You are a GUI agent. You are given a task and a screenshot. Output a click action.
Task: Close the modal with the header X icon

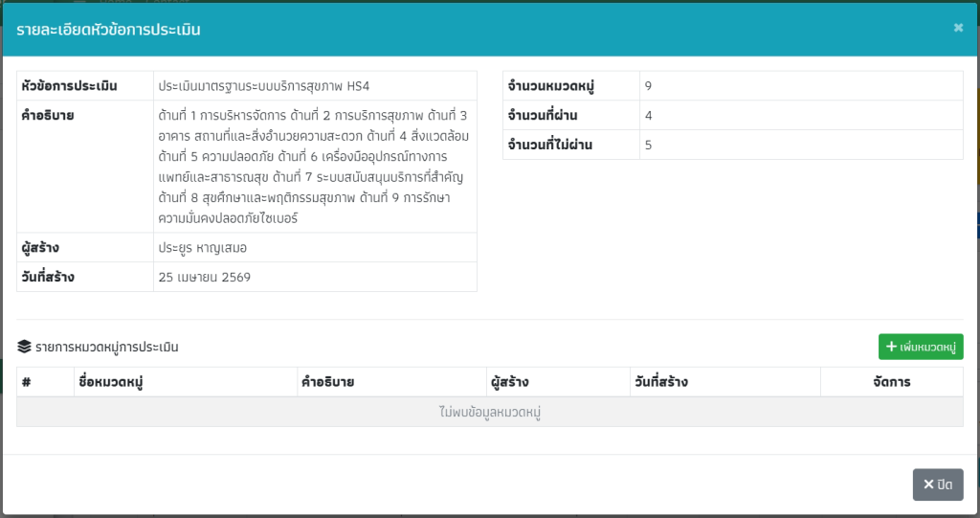click(x=958, y=28)
